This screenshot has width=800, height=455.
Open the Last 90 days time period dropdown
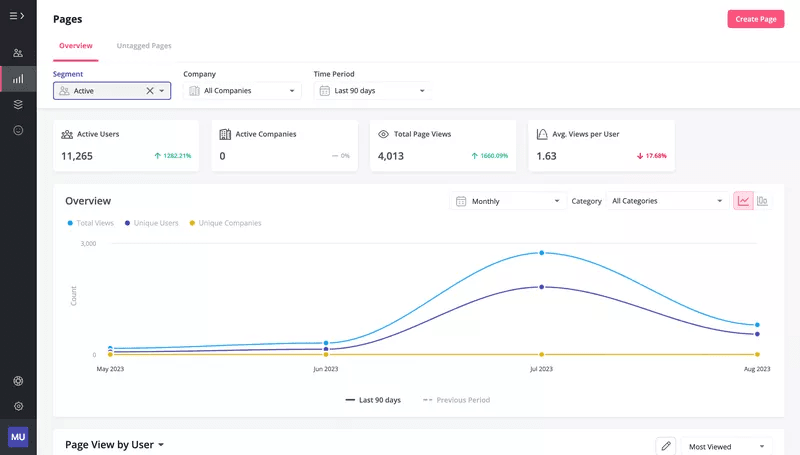pyautogui.click(x=372, y=91)
